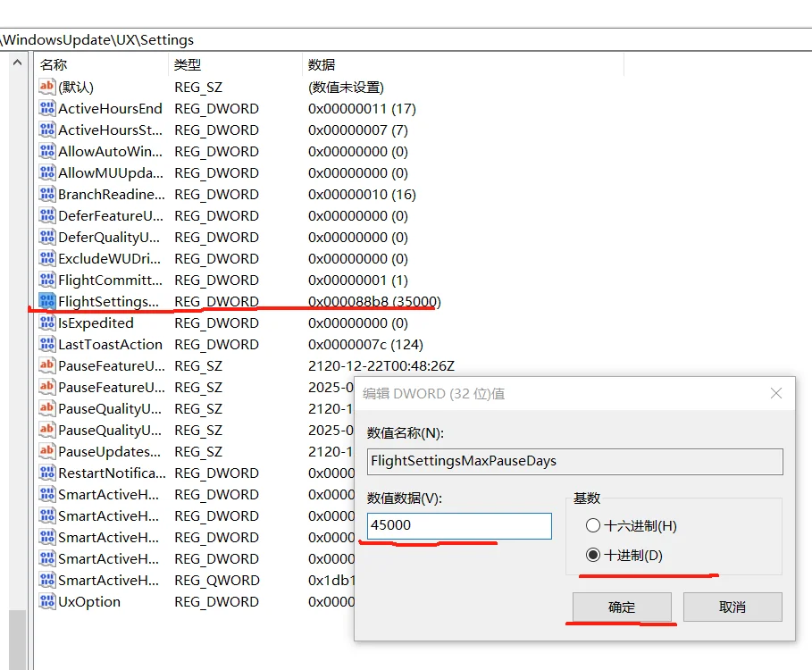Select the FlightSettings... value name
The height and width of the screenshot is (670, 812).
click(x=109, y=301)
